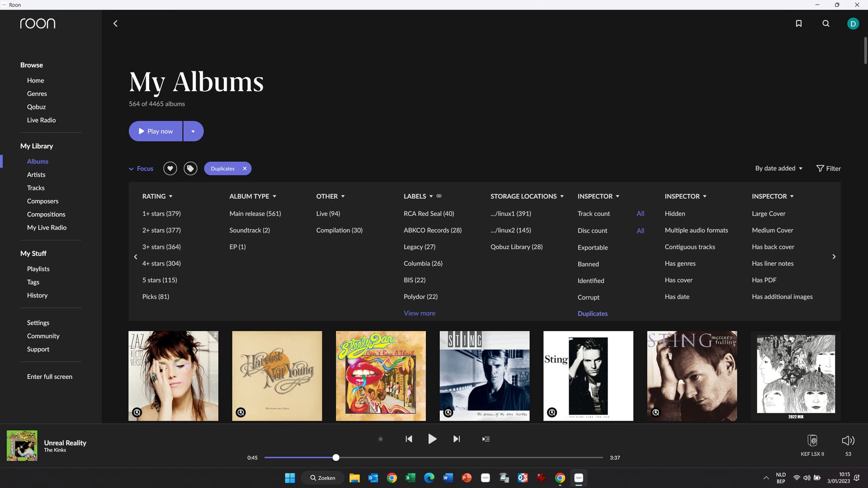This screenshot has height=488, width=868.
Task: Click the bookmark icon in top bar
Action: [798, 23]
